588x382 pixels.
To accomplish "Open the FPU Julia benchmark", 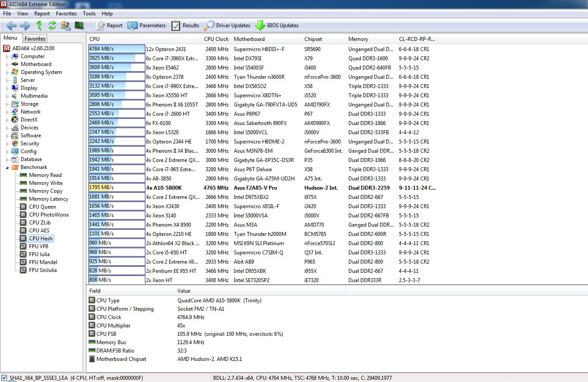I will [x=39, y=254].
